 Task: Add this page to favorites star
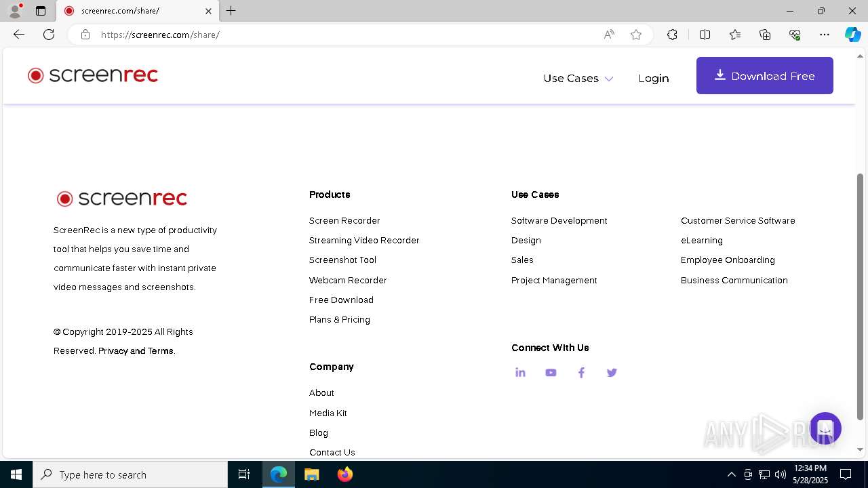coord(636,35)
